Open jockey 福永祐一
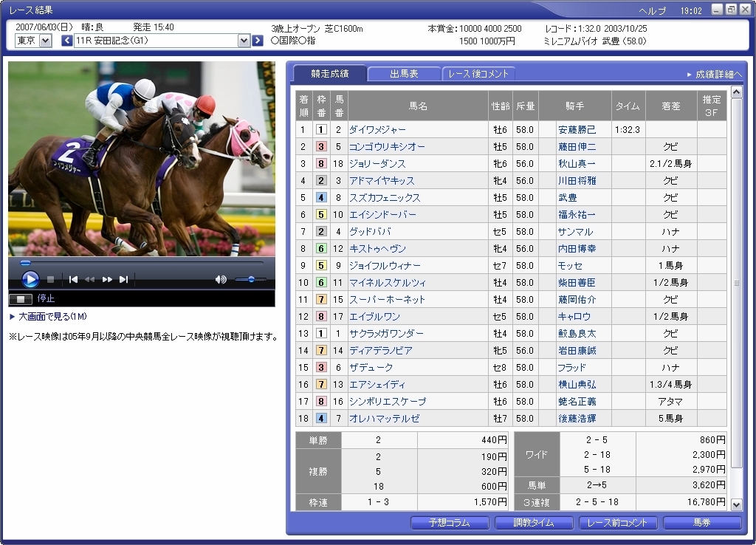Viewport: 756px width, 545px height. tap(577, 215)
